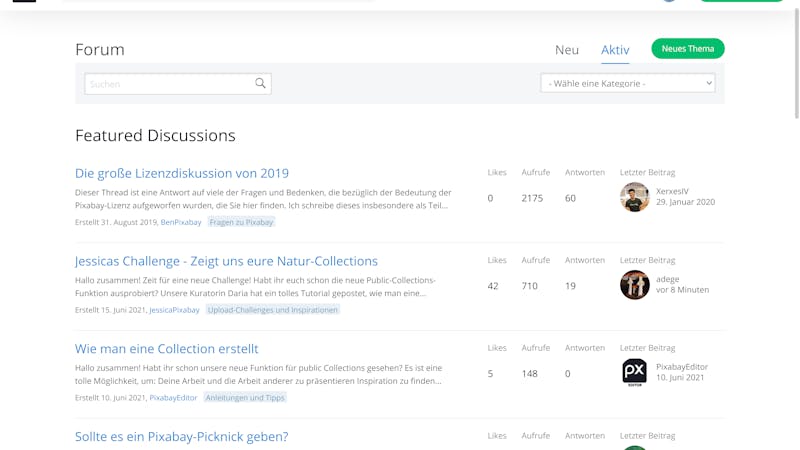Open the category dropdown 'Wähle eine Kategorie'
800x450 pixels.
coord(628,83)
